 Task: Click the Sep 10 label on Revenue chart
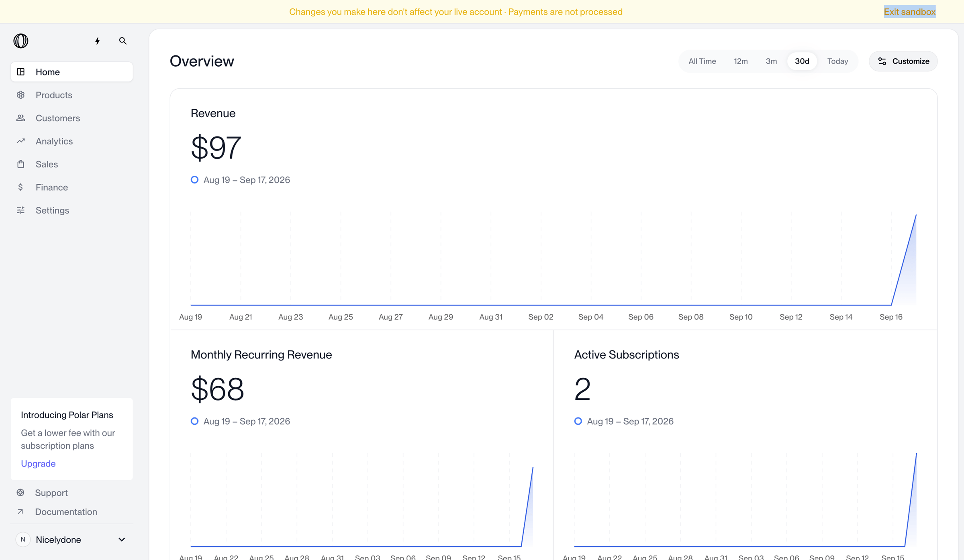pyautogui.click(x=741, y=317)
